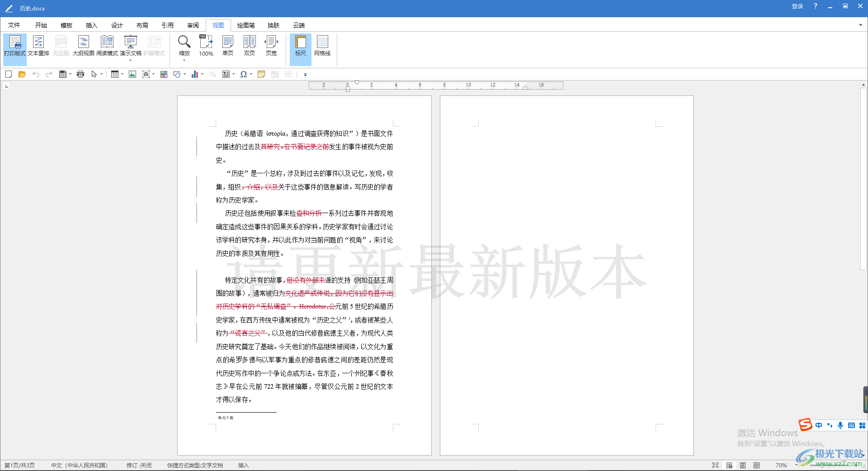
Task: Switch to 双页 two-page layout
Action: point(250,46)
